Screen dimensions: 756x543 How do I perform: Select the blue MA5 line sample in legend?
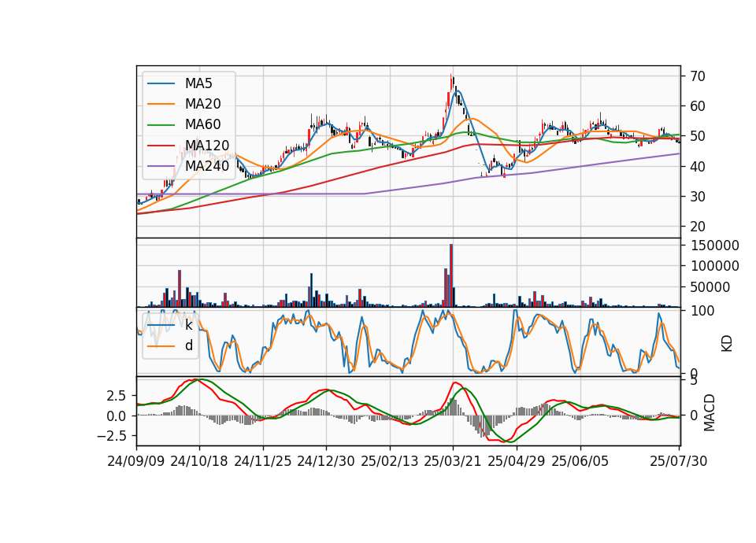(161, 83)
